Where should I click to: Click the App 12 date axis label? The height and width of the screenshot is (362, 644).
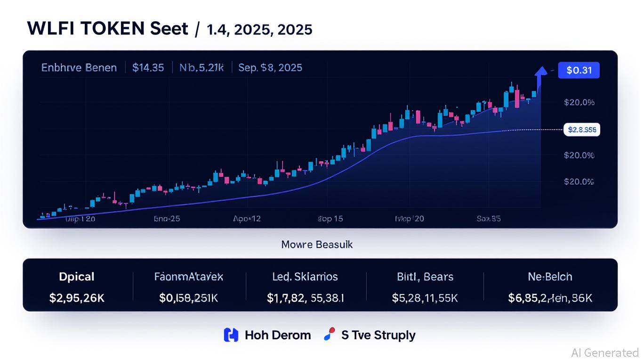tap(247, 219)
